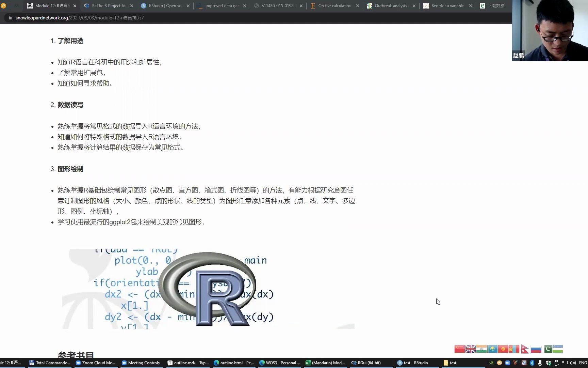The height and width of the screenshot is (368, 588).
Task: Select the Russian flag language icon
Action: coord(536,349)
